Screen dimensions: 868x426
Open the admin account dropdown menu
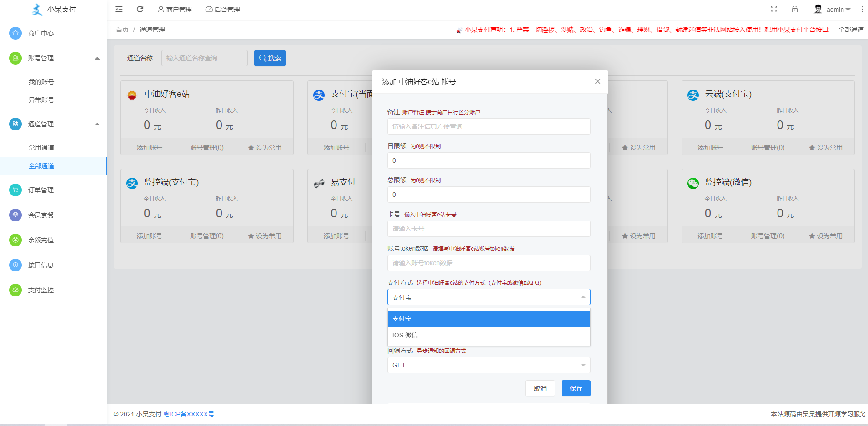click(835, 9)
